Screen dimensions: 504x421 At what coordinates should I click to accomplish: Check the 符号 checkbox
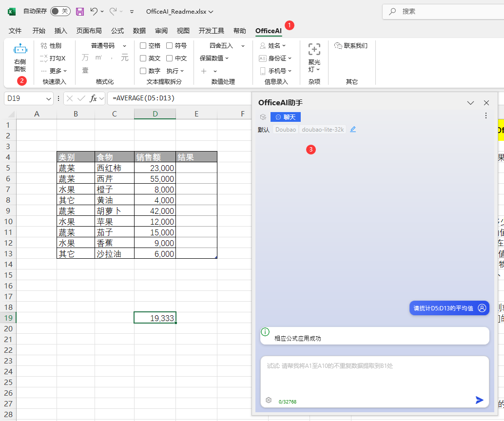pyautogui.click(x=170, y=46)
